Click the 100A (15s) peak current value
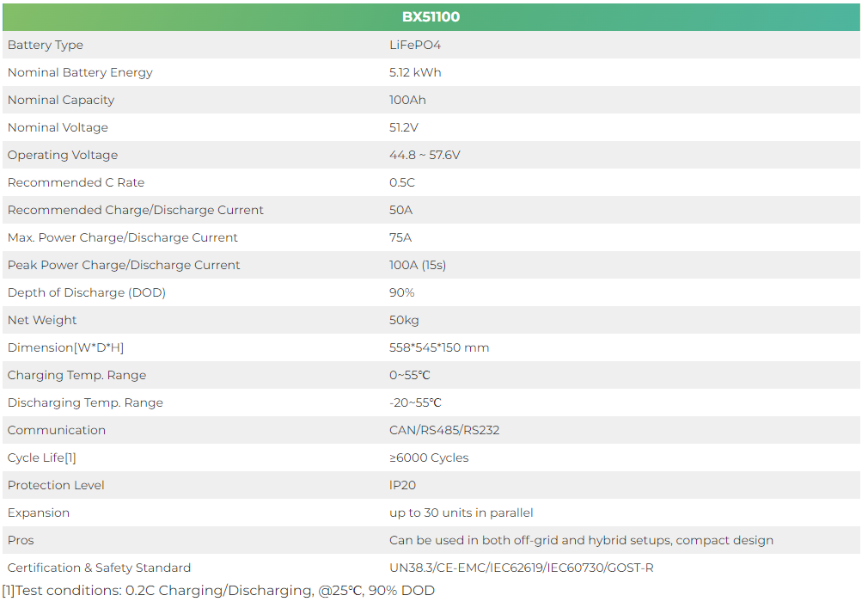 [418, 265]
